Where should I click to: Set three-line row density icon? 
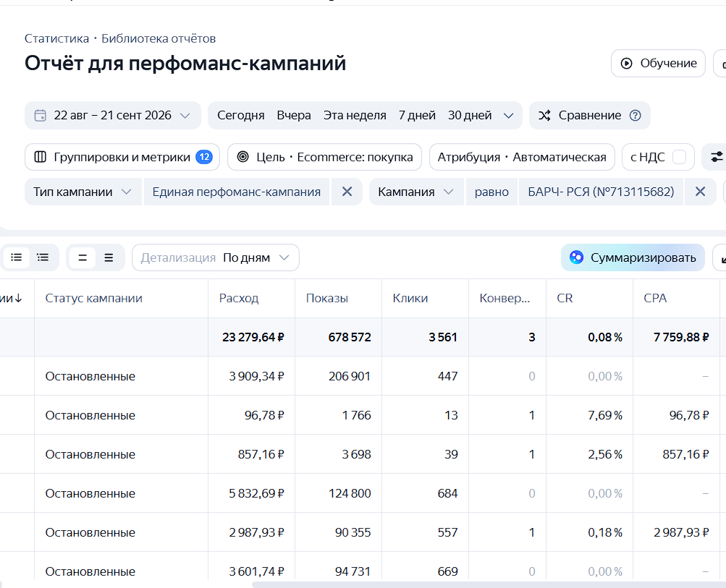coord(109,257)
